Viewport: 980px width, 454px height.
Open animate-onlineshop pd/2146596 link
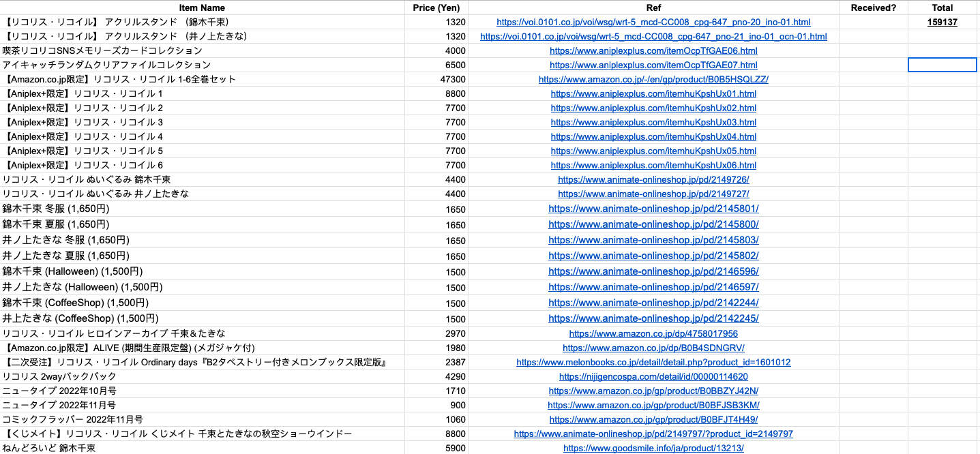pyautogui.click(x=653, y=272)
